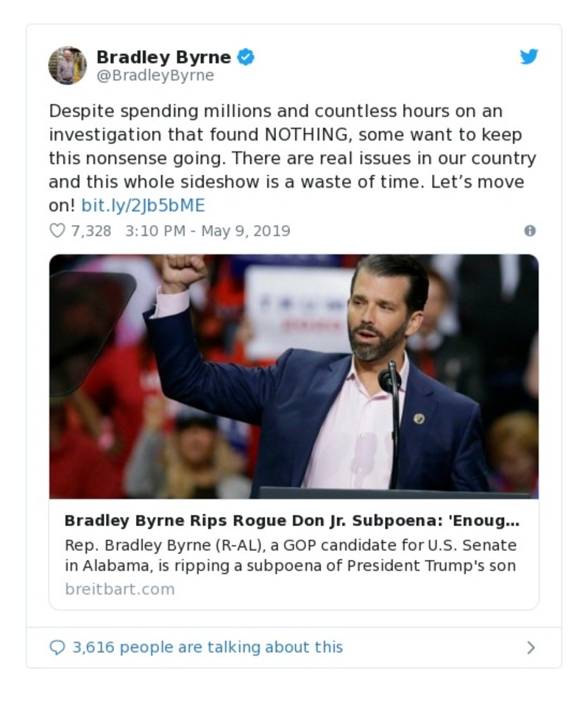Click the article headline about Don Jr. subpoena
Viewport: 588px width, 704px height.
click(x=293, y=519)
